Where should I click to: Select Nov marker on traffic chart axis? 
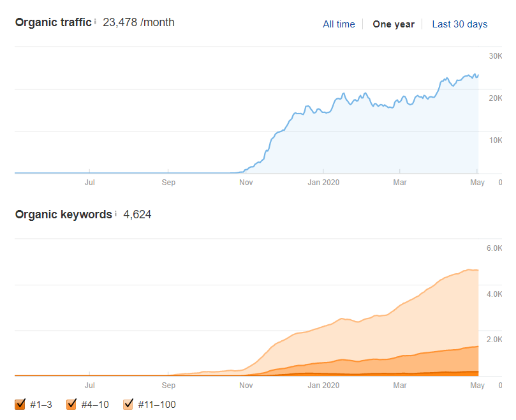pyautogui.click(x=246, y=182)
